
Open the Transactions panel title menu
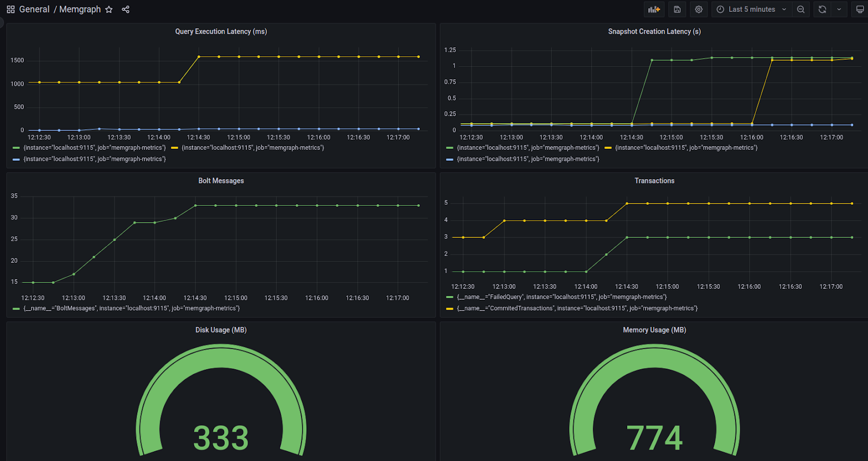coord(654,181)
